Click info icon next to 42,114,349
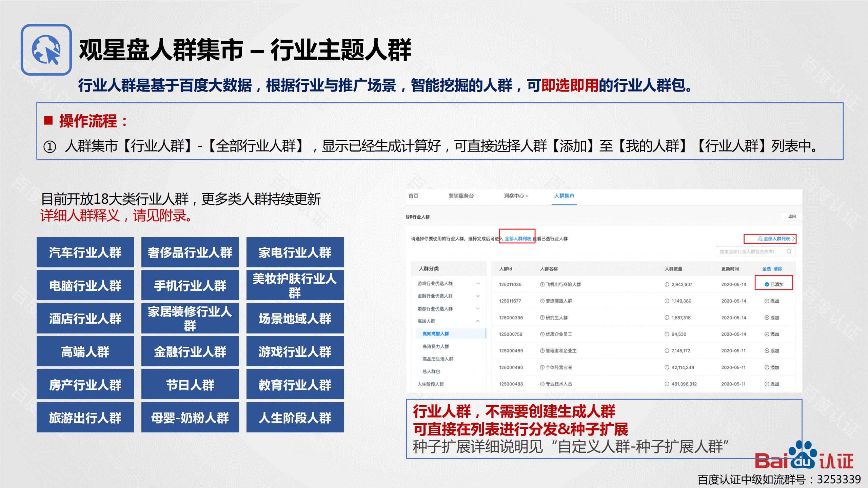The width and height of the screenshot is (868, 488). [667, 367]
